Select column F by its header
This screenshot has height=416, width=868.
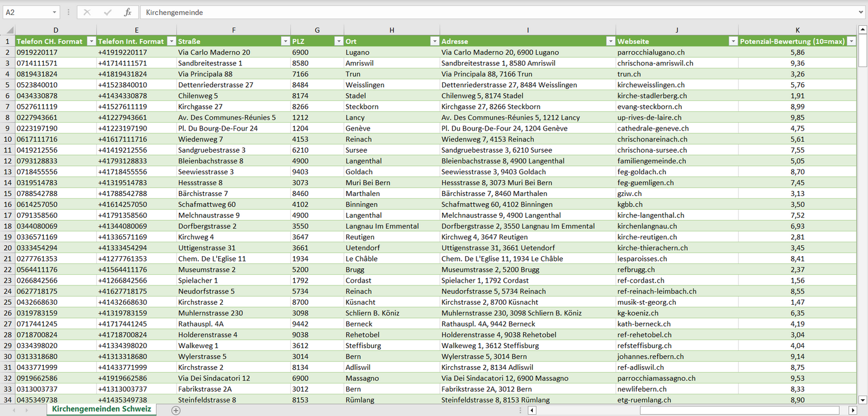(233, 30)
